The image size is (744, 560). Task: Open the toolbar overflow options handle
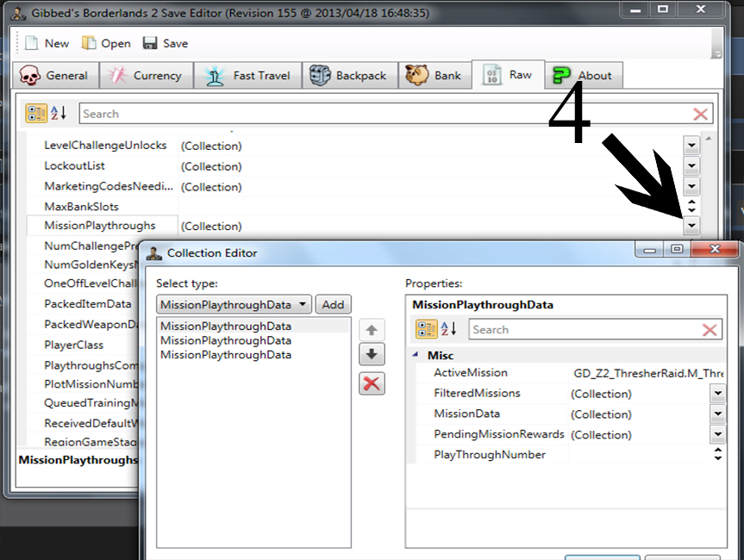coord(717,44)
